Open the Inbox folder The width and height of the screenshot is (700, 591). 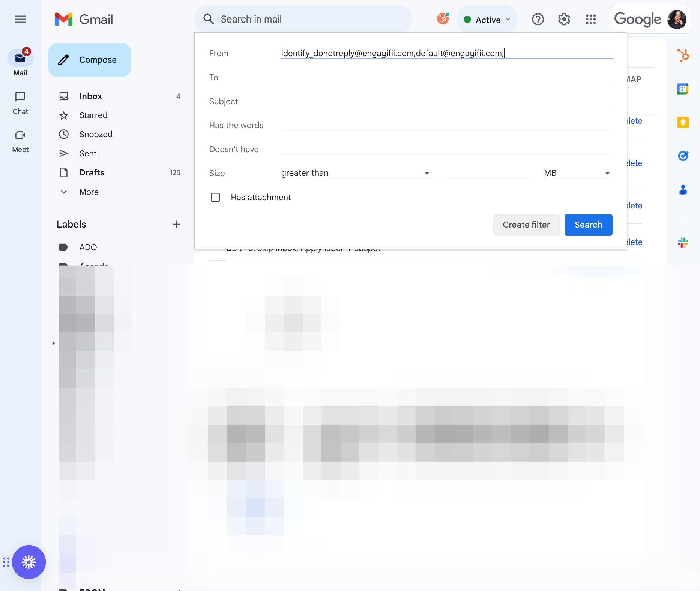pyautogui.click(x=120, y=96)
